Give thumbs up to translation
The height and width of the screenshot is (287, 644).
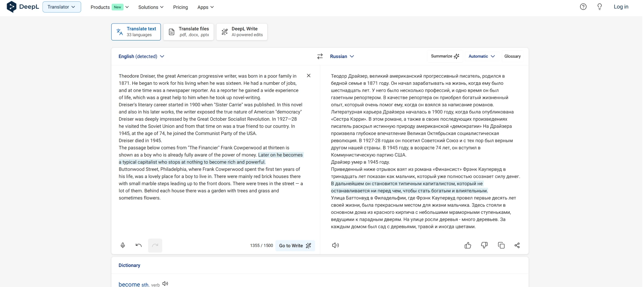(x=468, y=245)
